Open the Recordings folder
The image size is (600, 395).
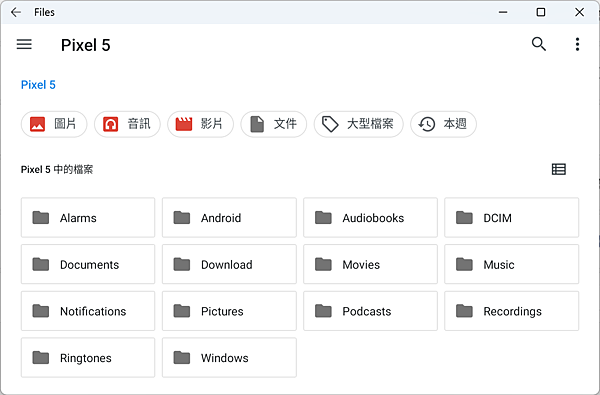click(512, 311)
